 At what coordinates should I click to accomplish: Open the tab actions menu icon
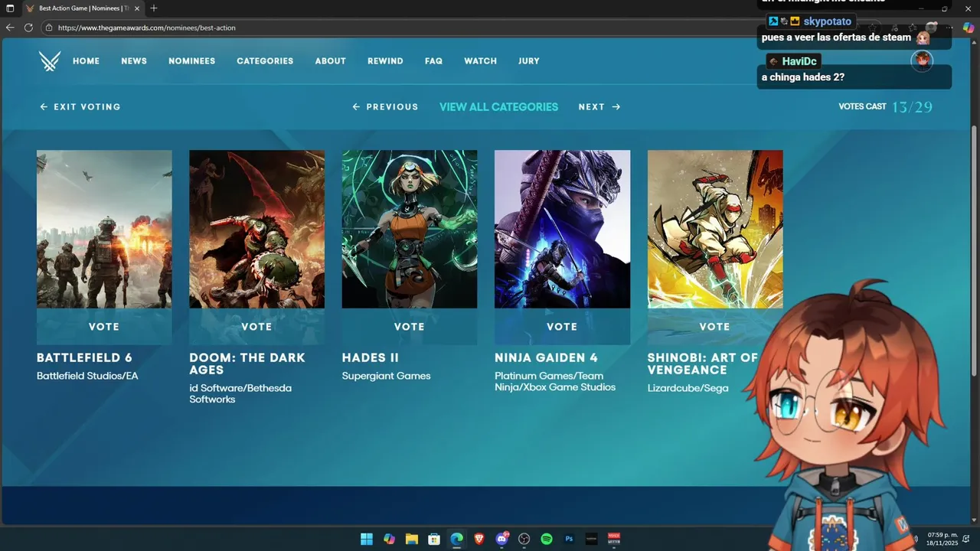[10, 8]
